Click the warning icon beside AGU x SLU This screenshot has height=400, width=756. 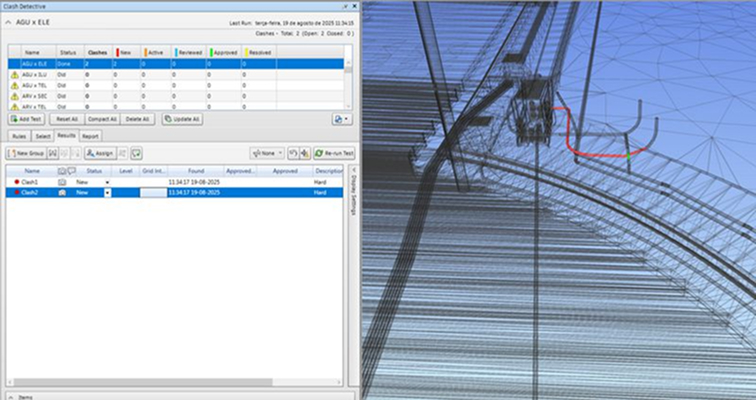click(15, 74)
